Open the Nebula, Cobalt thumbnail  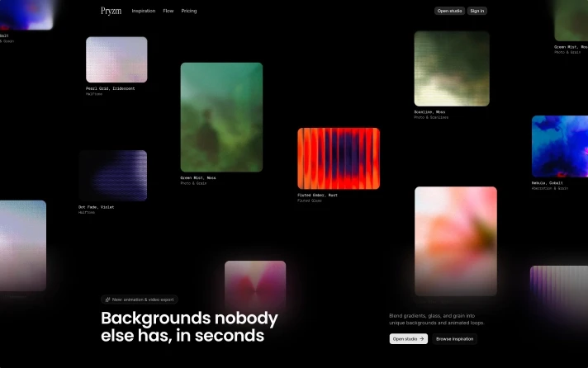(x=560, y=146)
